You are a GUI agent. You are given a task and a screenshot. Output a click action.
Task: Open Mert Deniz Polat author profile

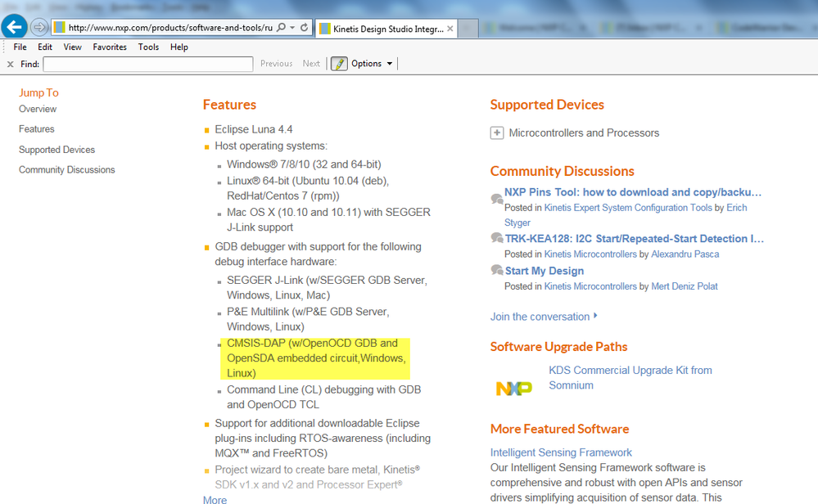click(x=685, y=286)
